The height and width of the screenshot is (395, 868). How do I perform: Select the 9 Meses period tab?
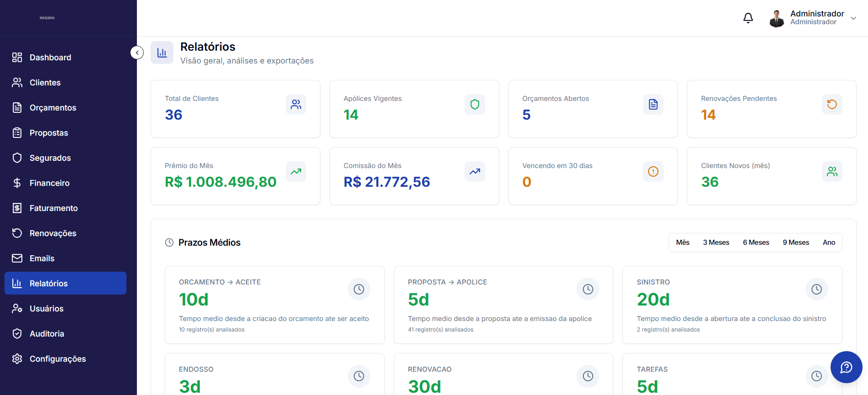(x=796, y=242)
